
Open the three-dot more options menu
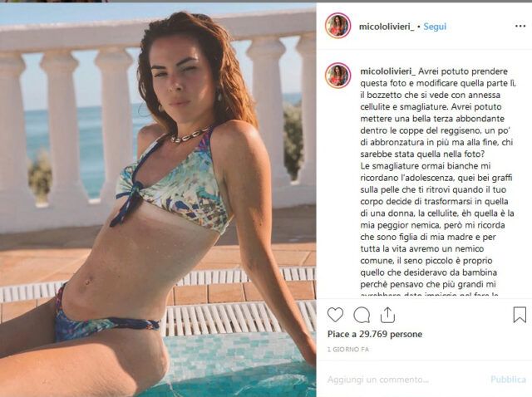(520, 26)
